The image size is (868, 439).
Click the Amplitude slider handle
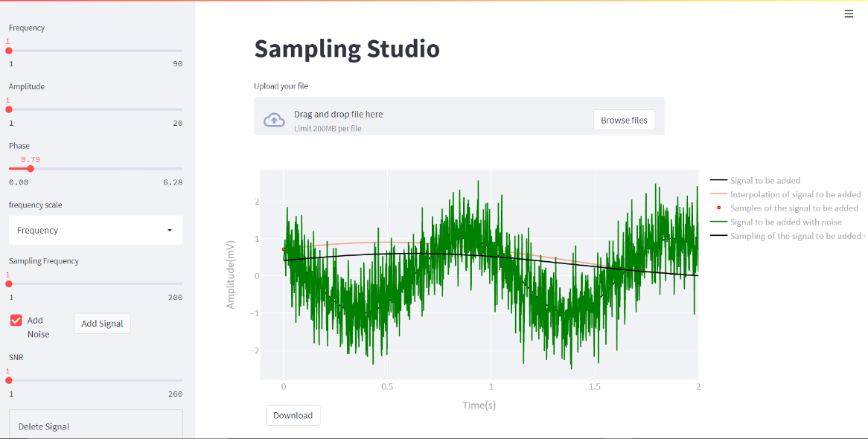(x=8, y=109)
